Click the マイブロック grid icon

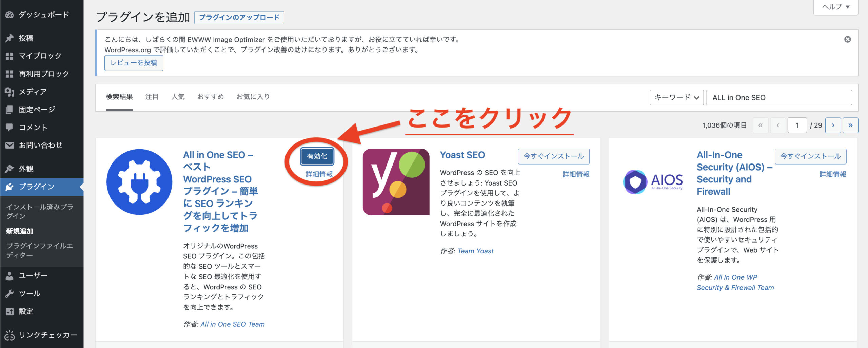9,56
